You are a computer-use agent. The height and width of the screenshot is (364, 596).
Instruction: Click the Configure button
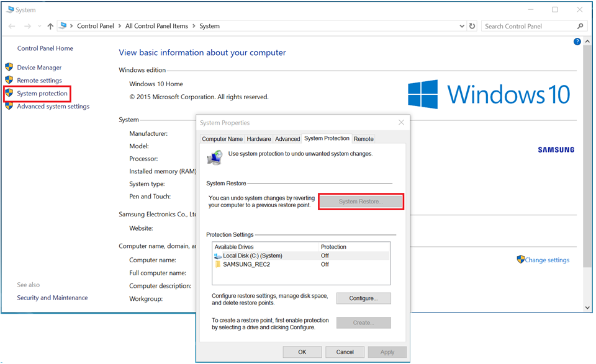point(363,298)
